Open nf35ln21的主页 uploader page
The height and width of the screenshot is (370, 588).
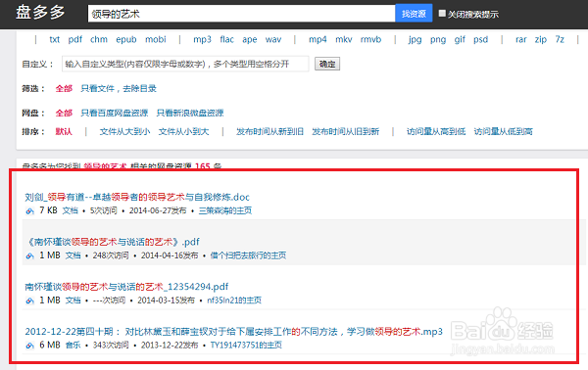point(234,301)
